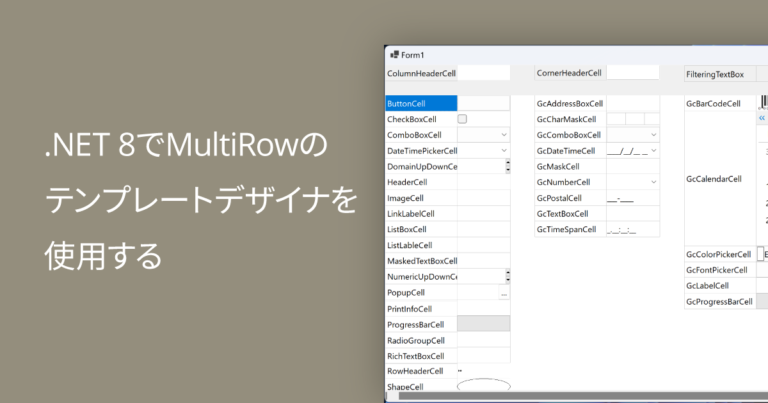Screen dimensions: 768x403
Task: Click the GcCharMaskCell character boxes
Action: click(633, 119)
